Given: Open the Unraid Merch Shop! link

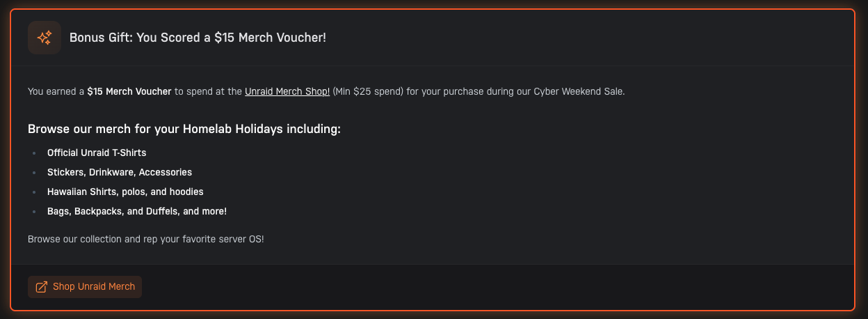Looking at the screenshot, I should pos(287,92).
